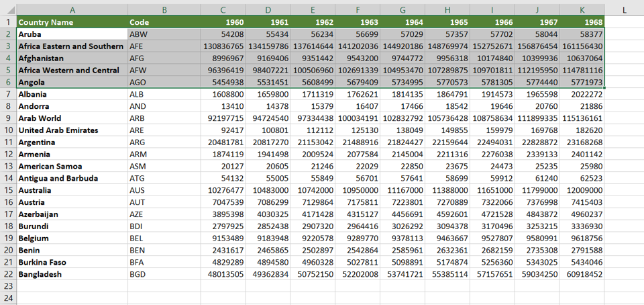
Task: Select row 7 header
Action: [8, 94]
